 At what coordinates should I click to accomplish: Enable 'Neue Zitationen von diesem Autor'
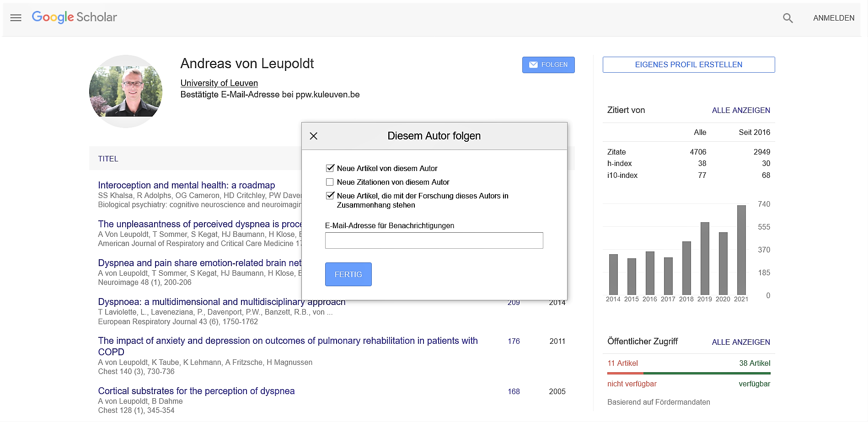330,182
